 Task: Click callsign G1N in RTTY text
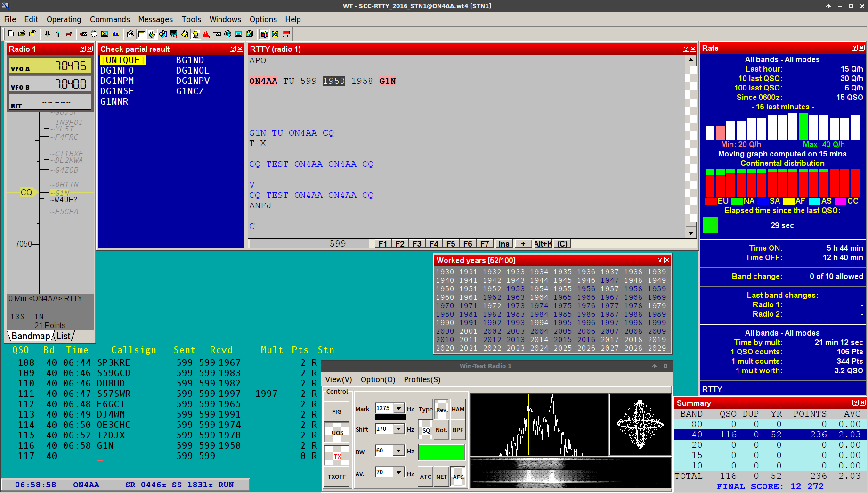pyautogui.click(x=387, y=81)
